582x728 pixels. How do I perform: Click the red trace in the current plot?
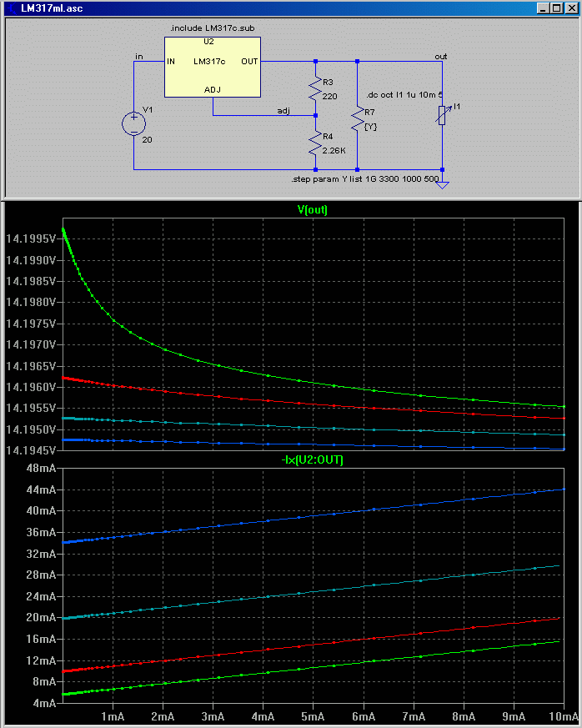[x=299, y=646]
